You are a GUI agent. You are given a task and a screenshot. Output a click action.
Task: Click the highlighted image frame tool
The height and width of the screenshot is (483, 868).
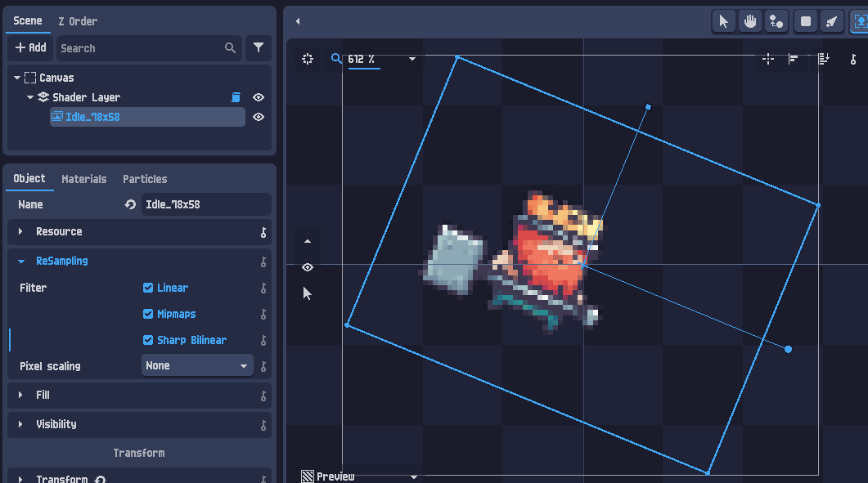coord(858,20)
